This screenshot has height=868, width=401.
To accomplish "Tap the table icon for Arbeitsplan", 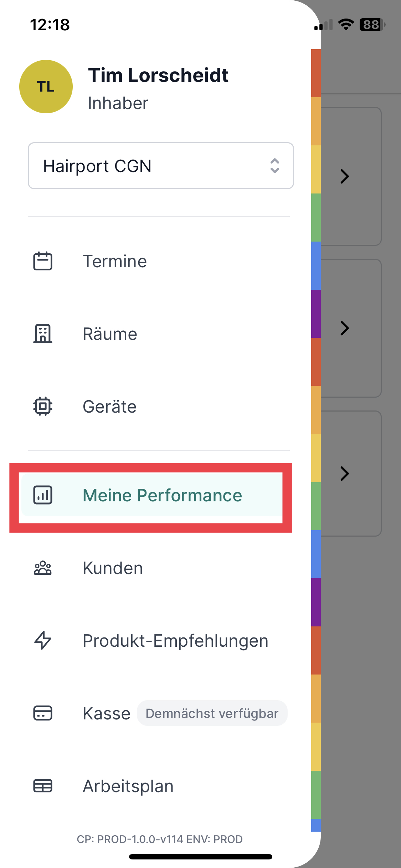I will (43, 786).
